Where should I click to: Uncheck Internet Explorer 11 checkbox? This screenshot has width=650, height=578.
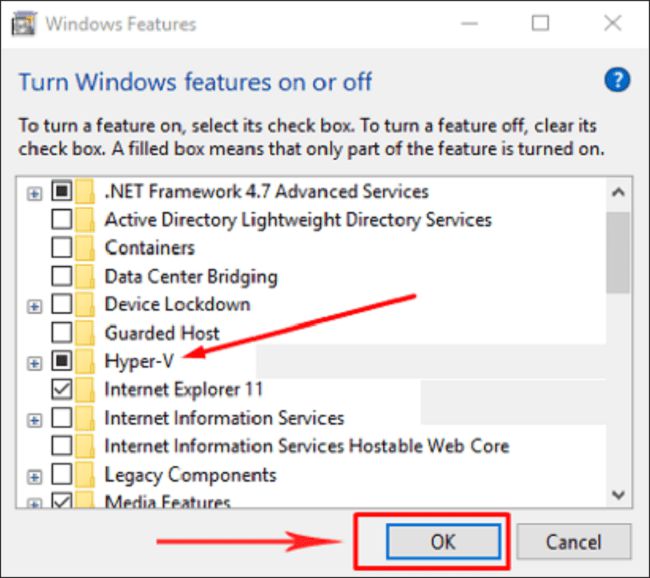tap(62, 389)
